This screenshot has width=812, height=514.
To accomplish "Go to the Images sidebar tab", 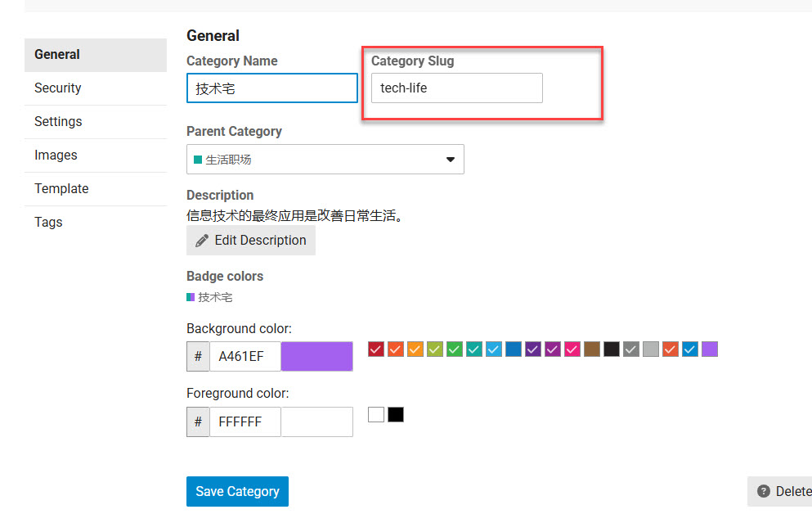I will (56, 156).
